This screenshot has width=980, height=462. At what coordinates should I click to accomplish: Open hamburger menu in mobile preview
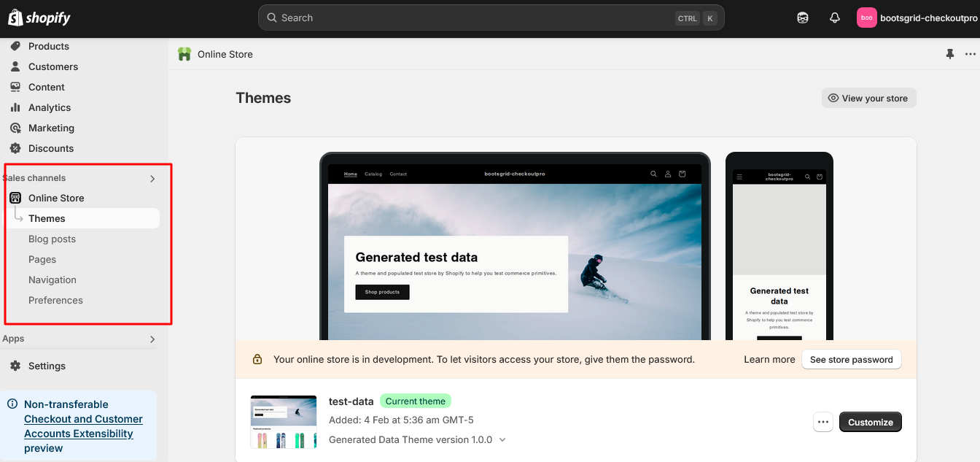point(739,177)
